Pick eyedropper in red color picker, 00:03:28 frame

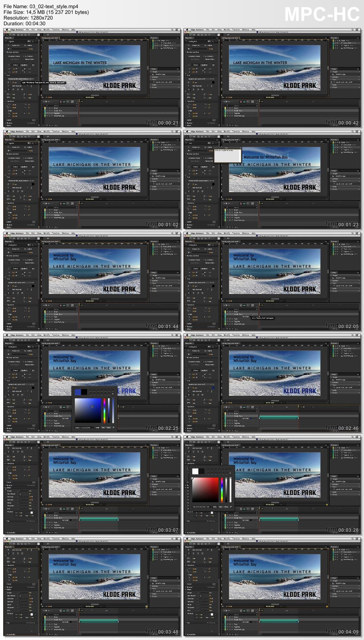231,507
